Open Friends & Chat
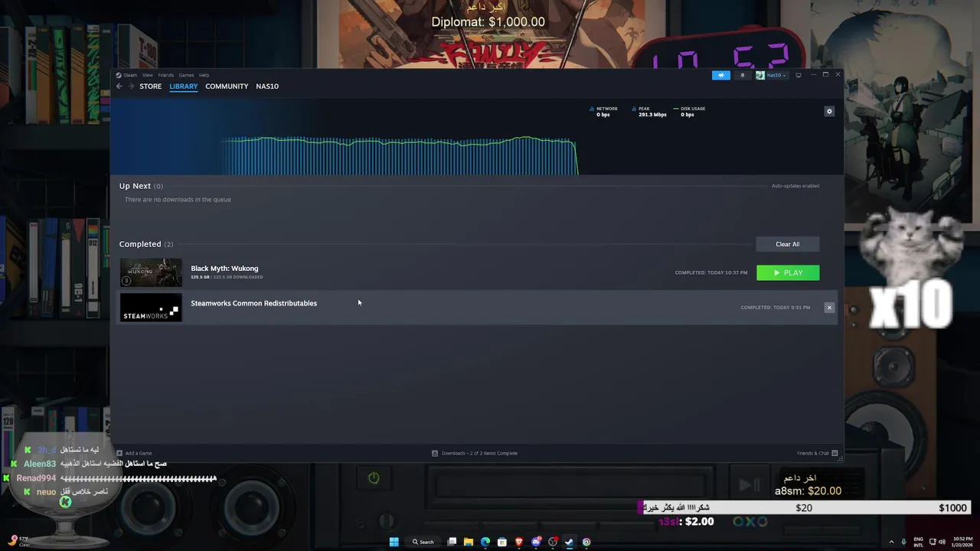The image size is (980, 551). (817, 453)
